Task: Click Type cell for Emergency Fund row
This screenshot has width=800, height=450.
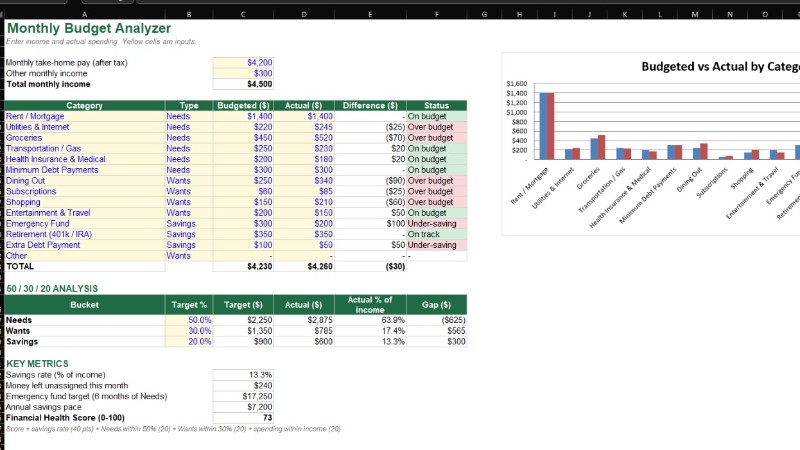Action: click(189, 223)
